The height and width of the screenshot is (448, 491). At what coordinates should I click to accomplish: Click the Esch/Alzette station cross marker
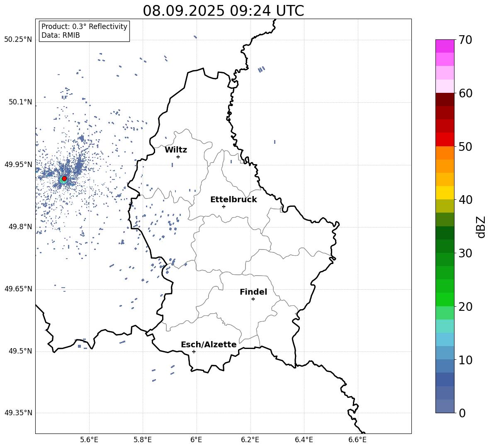click(194, 351)
